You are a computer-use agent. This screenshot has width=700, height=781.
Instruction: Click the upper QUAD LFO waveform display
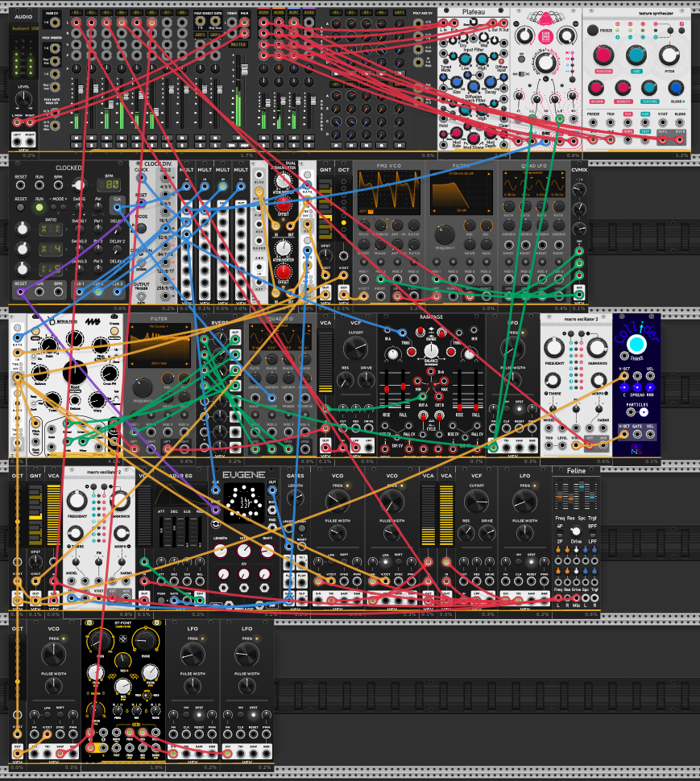(533, 184)
